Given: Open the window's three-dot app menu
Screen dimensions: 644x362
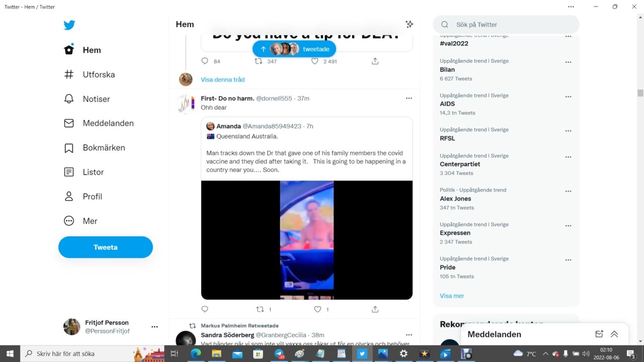Looking at the screenshot, I should coord(571,7).
